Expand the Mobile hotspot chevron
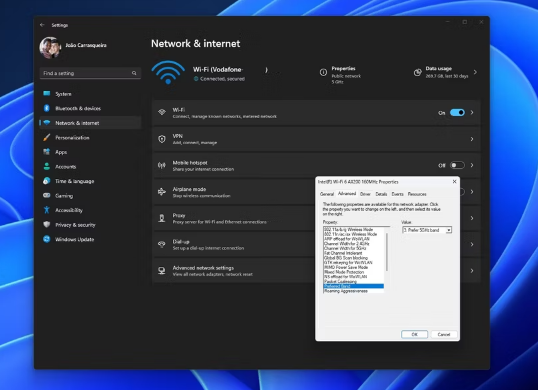 472,165
